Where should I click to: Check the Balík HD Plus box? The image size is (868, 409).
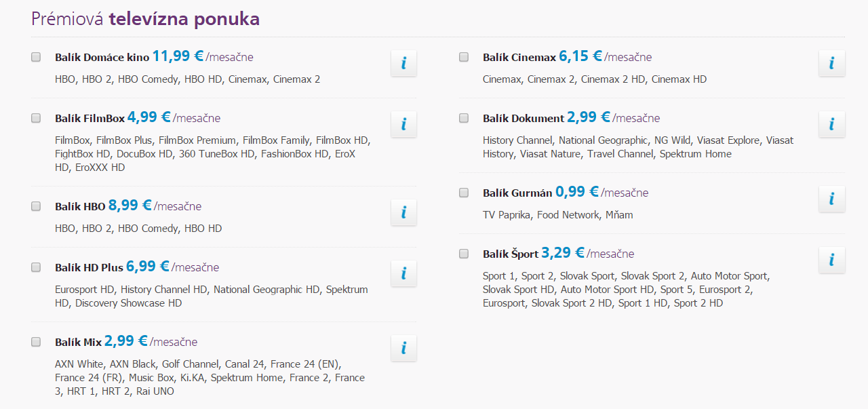36,267
